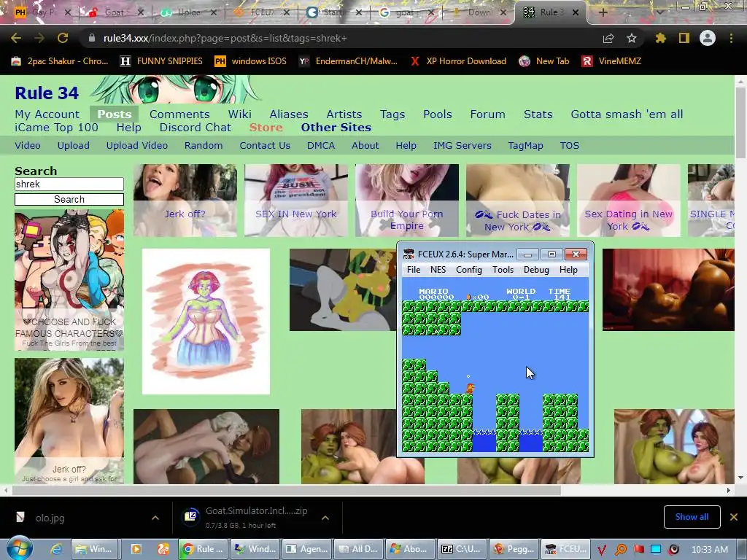This screenshot has height=560, width=747.
Task: Launch Internet Explorer from the taskbar
Action: (56, 549)
